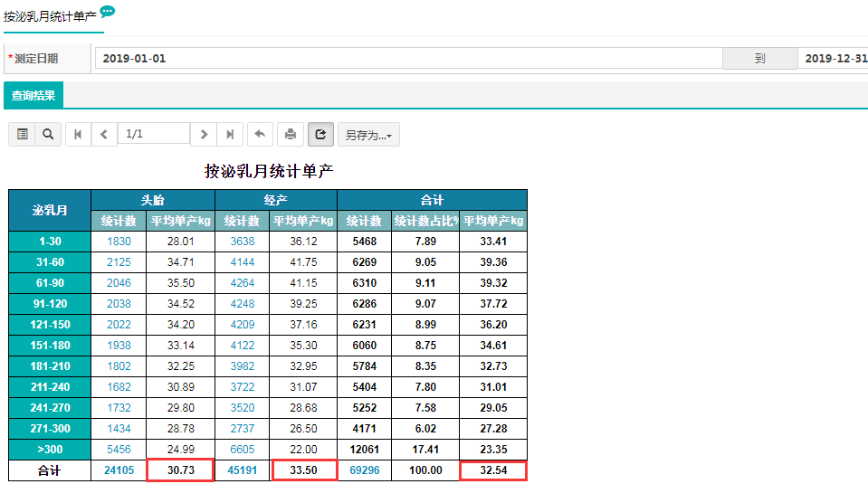Click the 合计 group header
Screen dimensions: 868x484
[x=432, y=200]
